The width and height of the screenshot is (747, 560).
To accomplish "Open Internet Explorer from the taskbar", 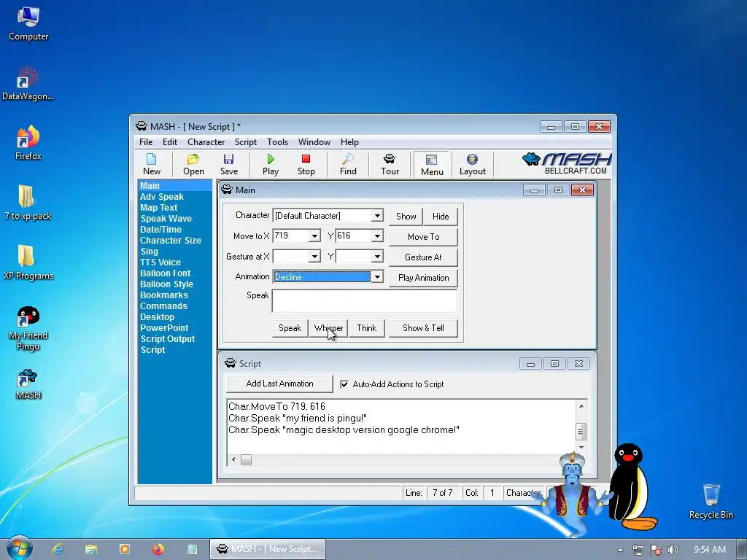I will pyautogui.click(x=58, y=549).
